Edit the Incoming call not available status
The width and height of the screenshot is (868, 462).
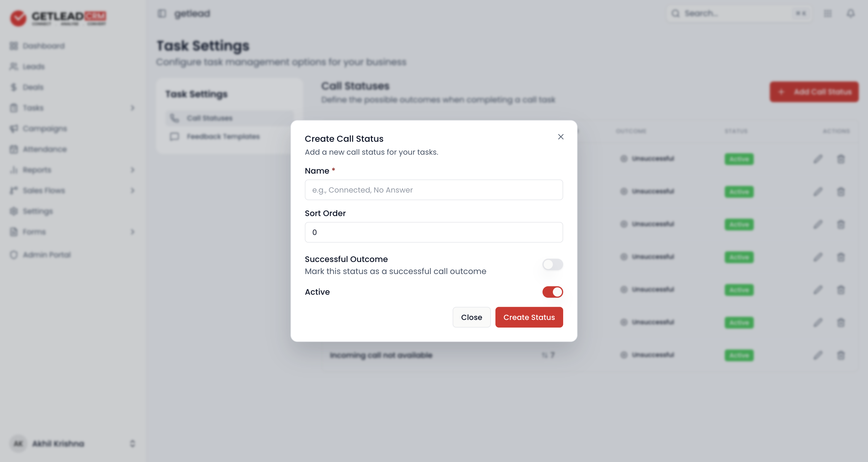(x=818, y=355)
